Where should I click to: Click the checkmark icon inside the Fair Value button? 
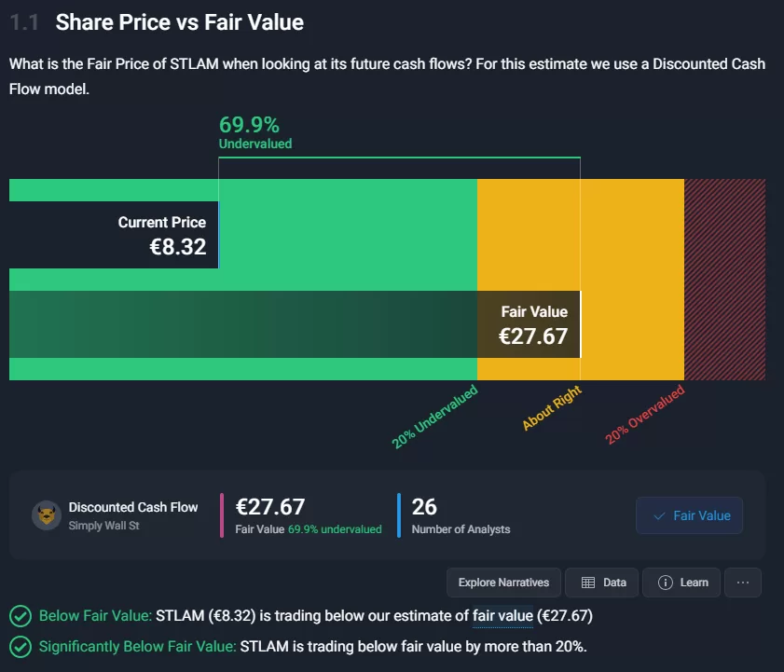point(660,515)
